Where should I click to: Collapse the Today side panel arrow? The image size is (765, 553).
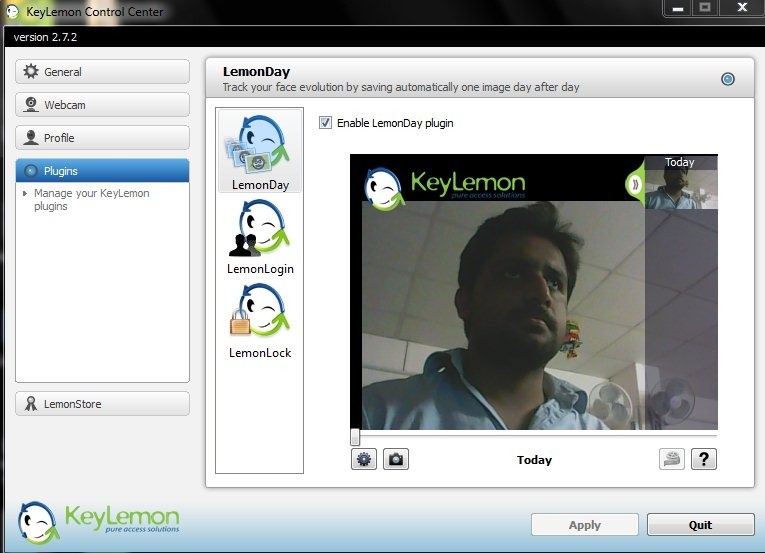pyautogui.click(x=635, y=184)
